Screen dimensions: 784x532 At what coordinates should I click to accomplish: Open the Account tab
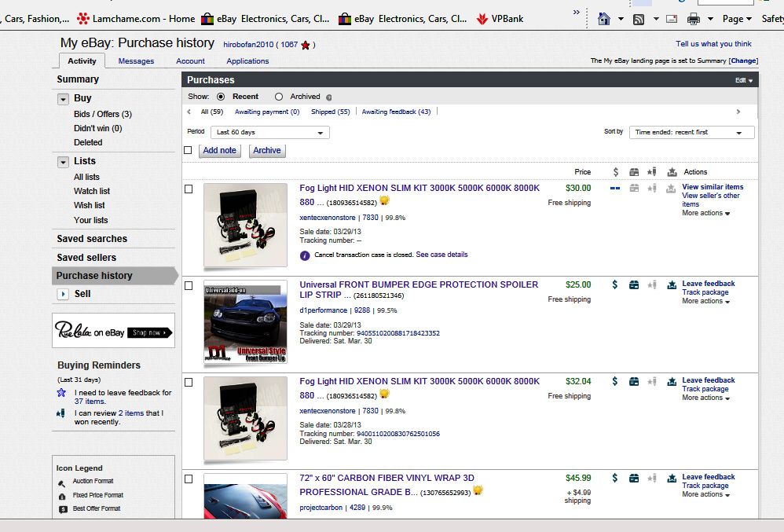(190, 61)
